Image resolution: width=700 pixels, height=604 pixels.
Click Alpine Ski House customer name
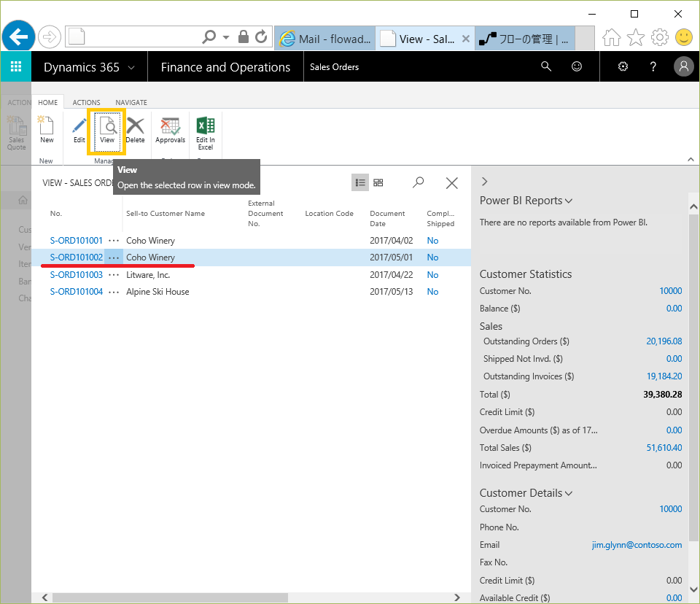(x=157, y=292)
